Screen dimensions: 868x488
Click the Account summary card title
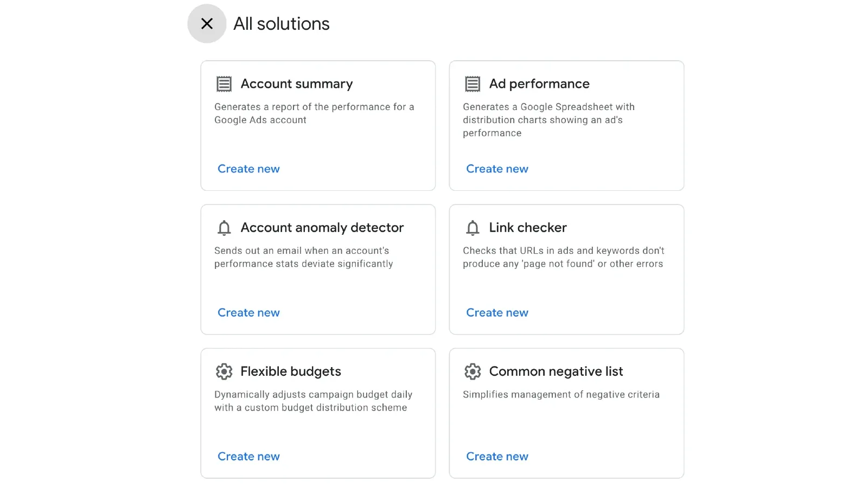pyautogui.click(x=297, y=84)
